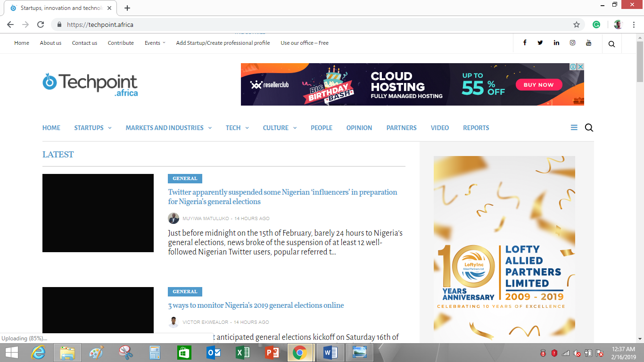Switch to the Video section

point(440,128)
